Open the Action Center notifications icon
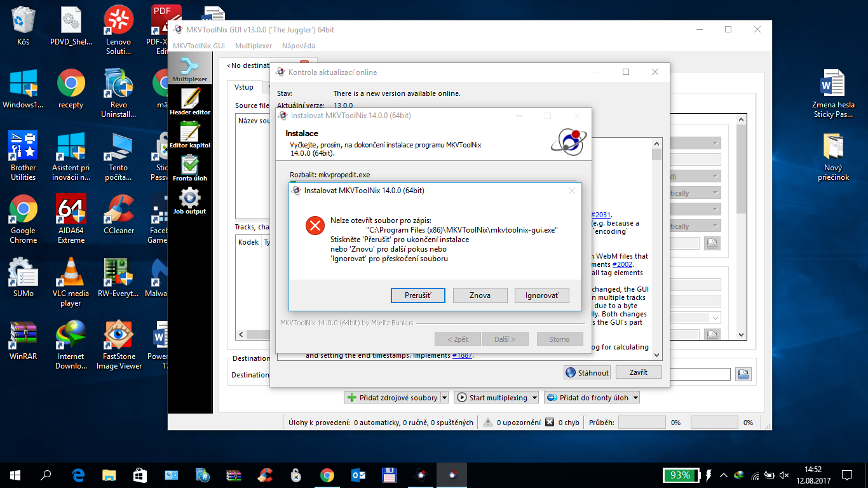868x488 pixels. 847,475
